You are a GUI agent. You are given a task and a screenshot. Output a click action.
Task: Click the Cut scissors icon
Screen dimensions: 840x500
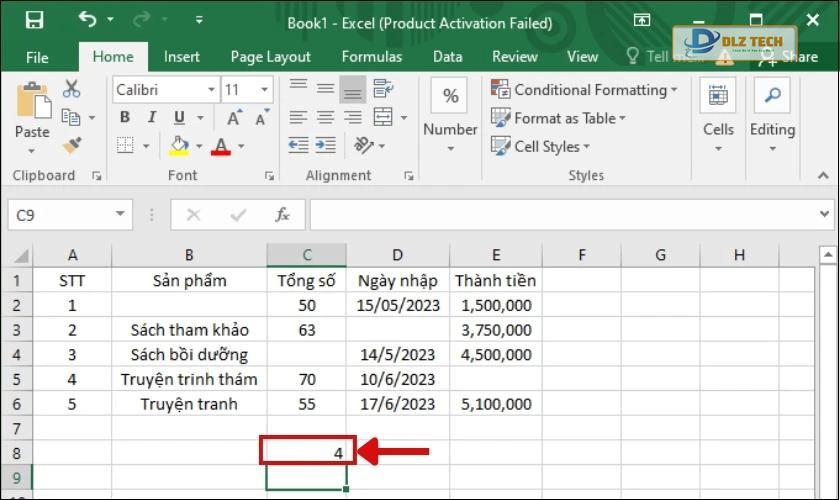[x=71, y=89]
